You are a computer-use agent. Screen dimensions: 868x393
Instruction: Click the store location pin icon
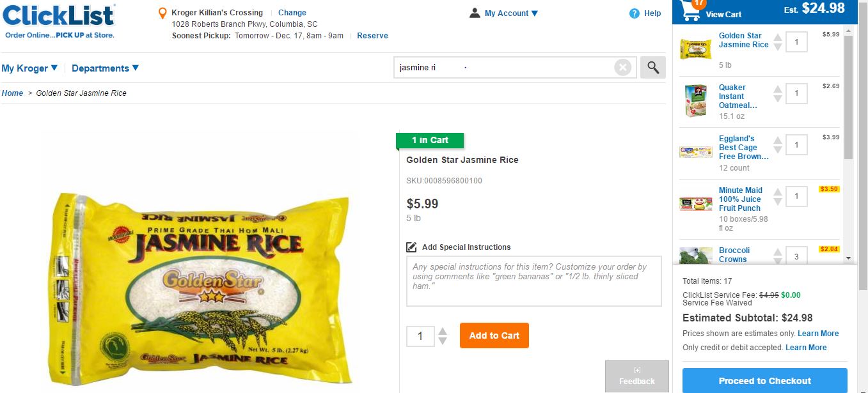point(162,12)
